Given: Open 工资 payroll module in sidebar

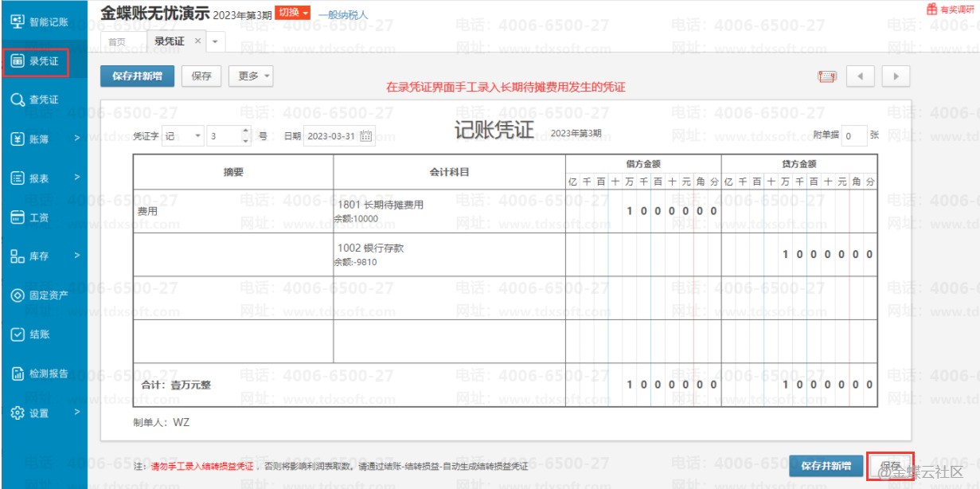Looking at the screenshot, I should coord(43,217).
